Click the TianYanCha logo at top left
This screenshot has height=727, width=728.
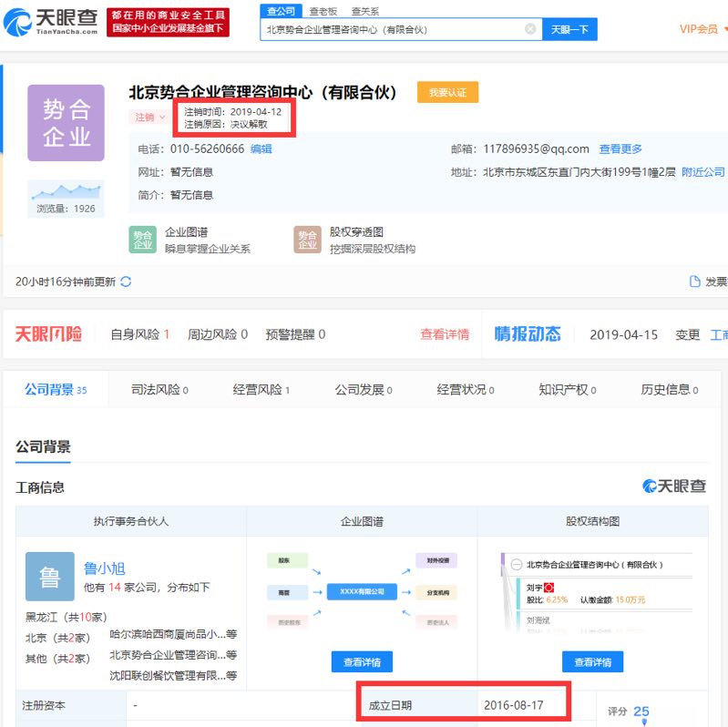coord(50,22)
